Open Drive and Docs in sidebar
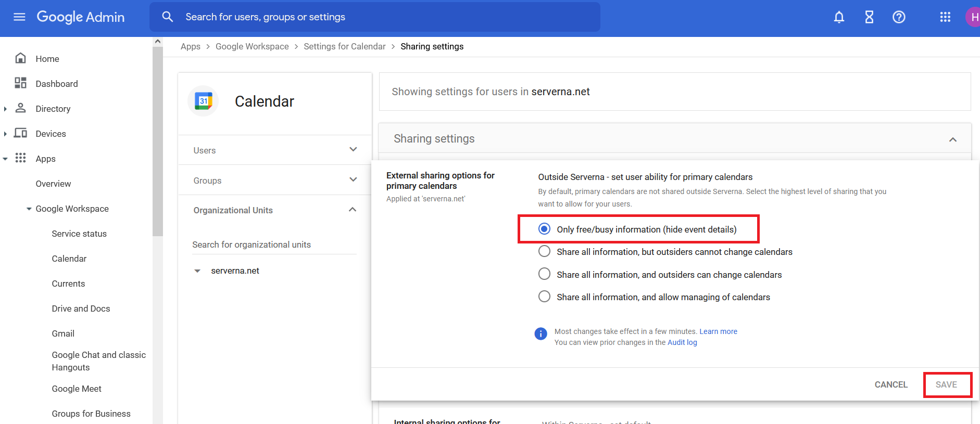The image size is (980, 424). click(81, 309)
